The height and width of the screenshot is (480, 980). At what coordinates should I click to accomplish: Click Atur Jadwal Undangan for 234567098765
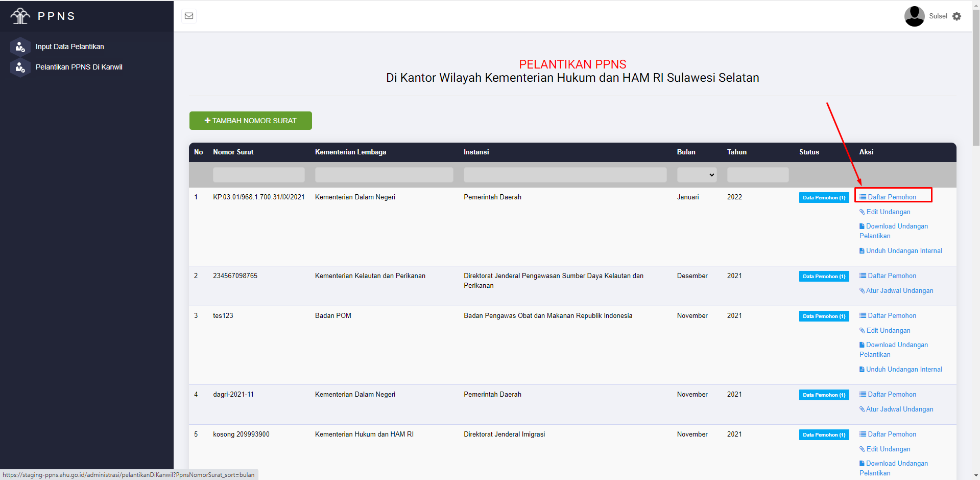click(x=896, y=290)
